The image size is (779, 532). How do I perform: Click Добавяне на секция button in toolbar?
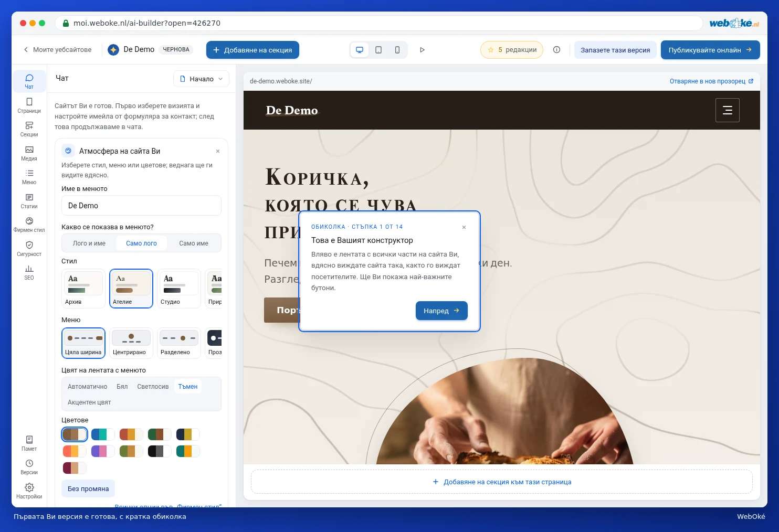tap(252, 50)
